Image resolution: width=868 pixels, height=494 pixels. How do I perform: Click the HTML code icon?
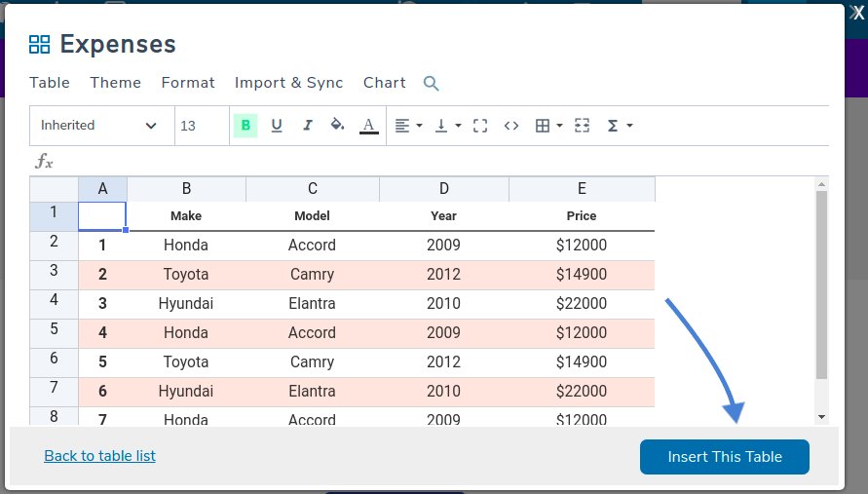pos(510,126)
